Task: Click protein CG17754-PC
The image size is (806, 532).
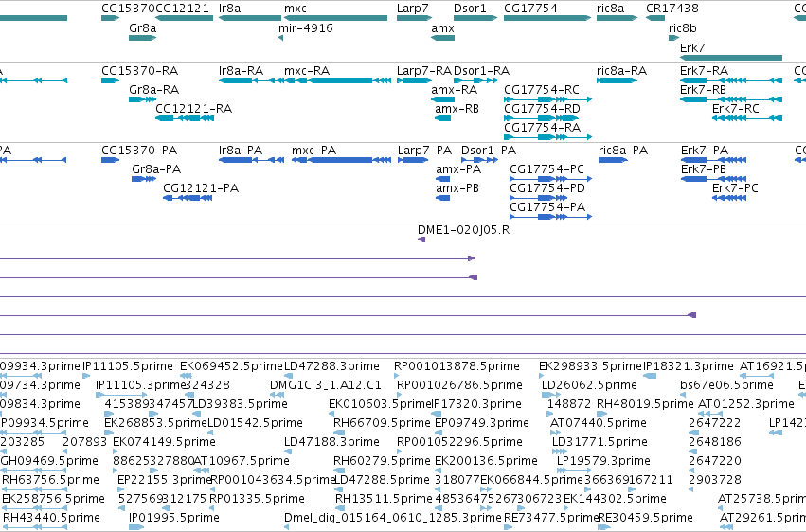Action: click(x=546, y=168)
